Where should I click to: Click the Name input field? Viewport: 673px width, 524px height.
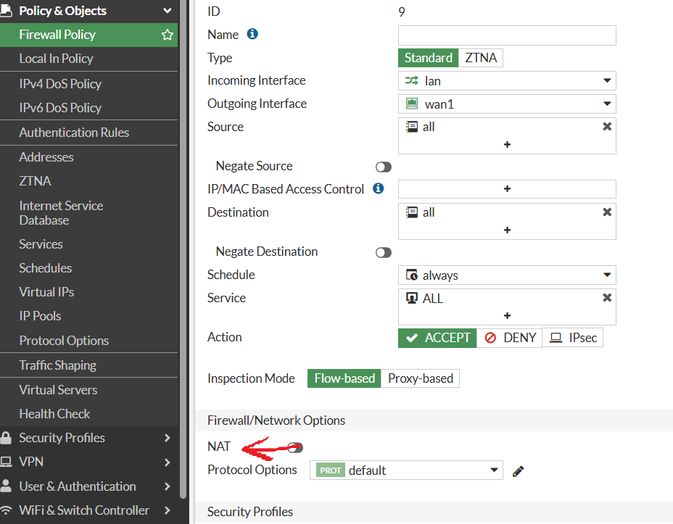coord(507,35)
